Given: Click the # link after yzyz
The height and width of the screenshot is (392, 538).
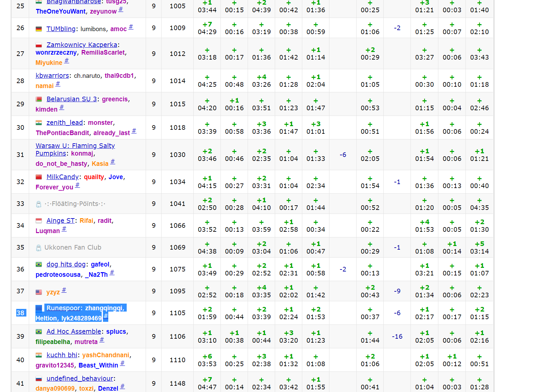Looking at the screenshot, I should click(64, 290).
